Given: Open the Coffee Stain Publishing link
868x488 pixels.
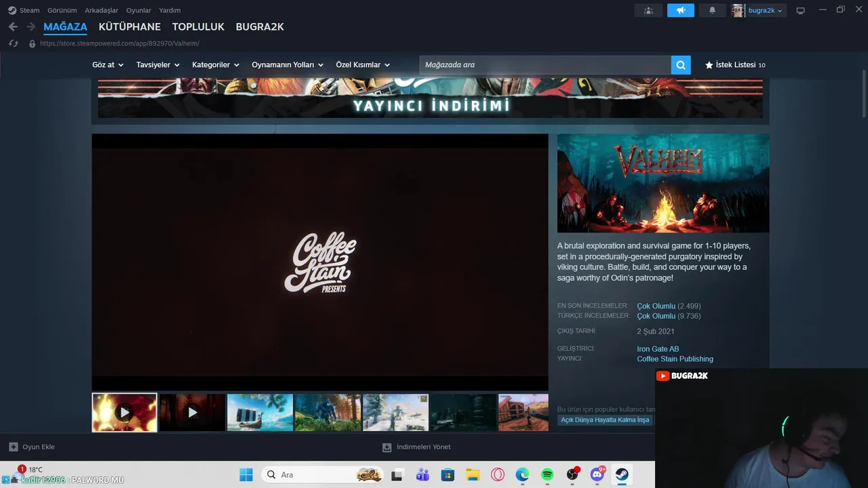Looking at the screenshot, I should (675, 359).
